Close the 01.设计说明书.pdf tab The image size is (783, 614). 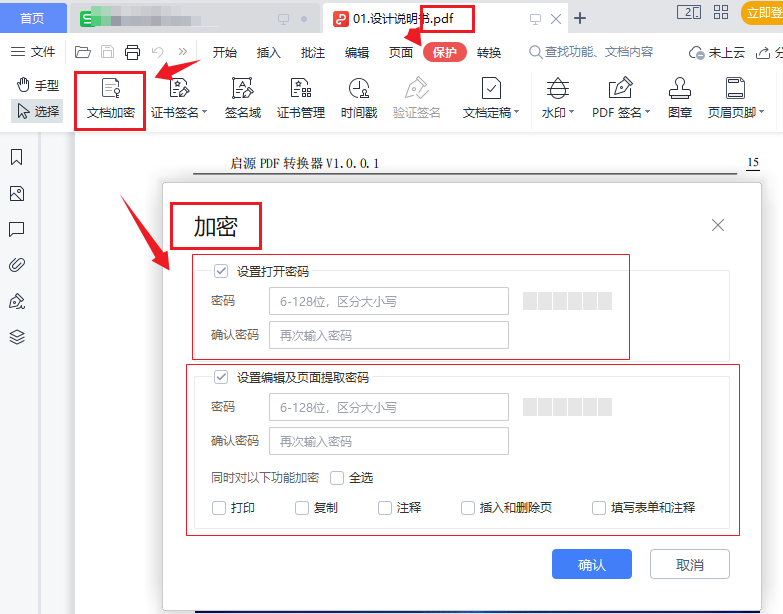555,19
